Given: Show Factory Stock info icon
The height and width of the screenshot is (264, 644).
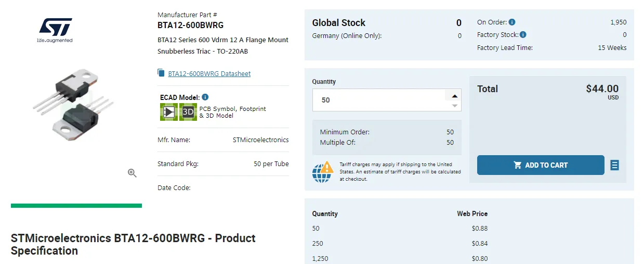Looking at the screenshot, I should [523, 35].
